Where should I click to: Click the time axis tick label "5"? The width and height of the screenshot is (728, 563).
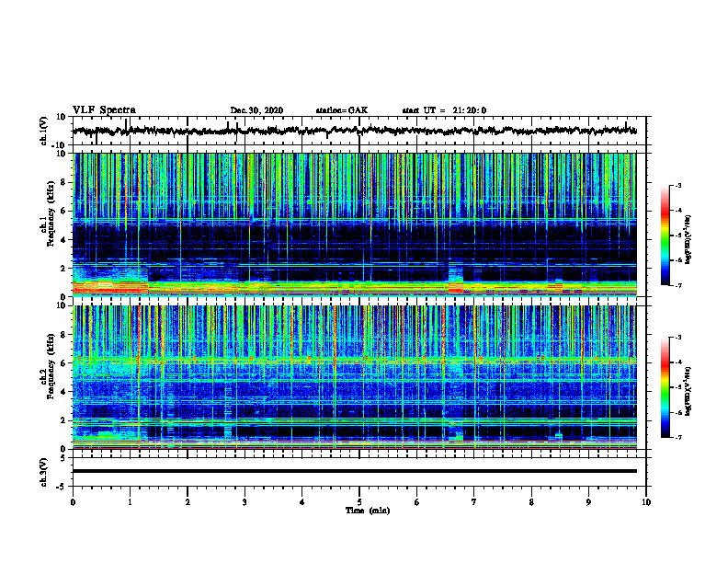(x=358, y=502)
